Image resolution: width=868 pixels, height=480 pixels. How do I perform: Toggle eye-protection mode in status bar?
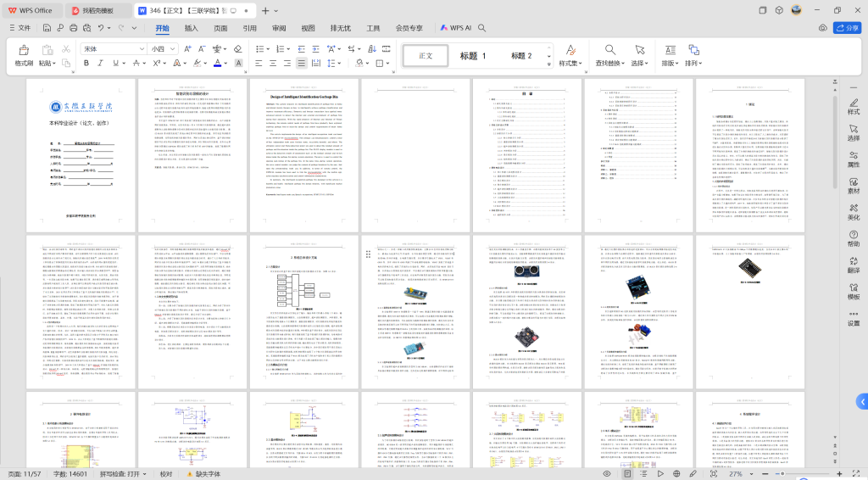pyautogui.click(x=607, y=474)
